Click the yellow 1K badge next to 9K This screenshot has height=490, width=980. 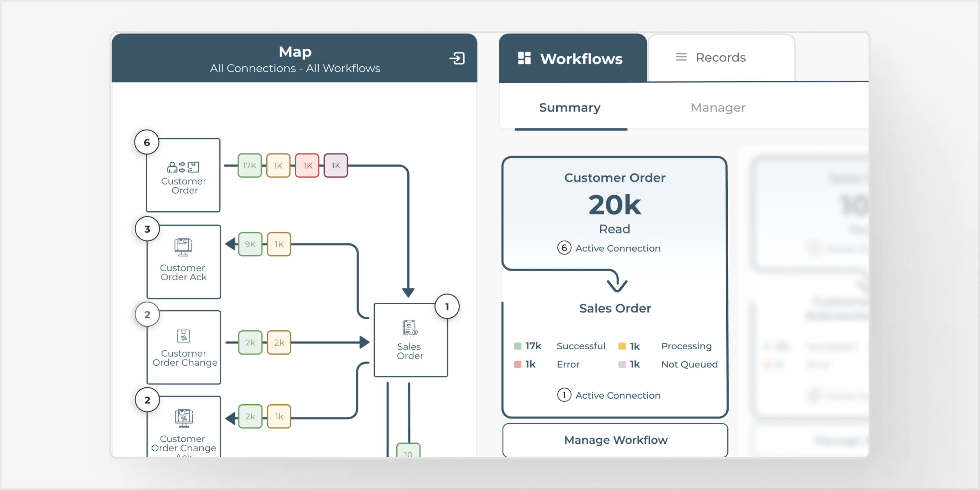[279, 244]
